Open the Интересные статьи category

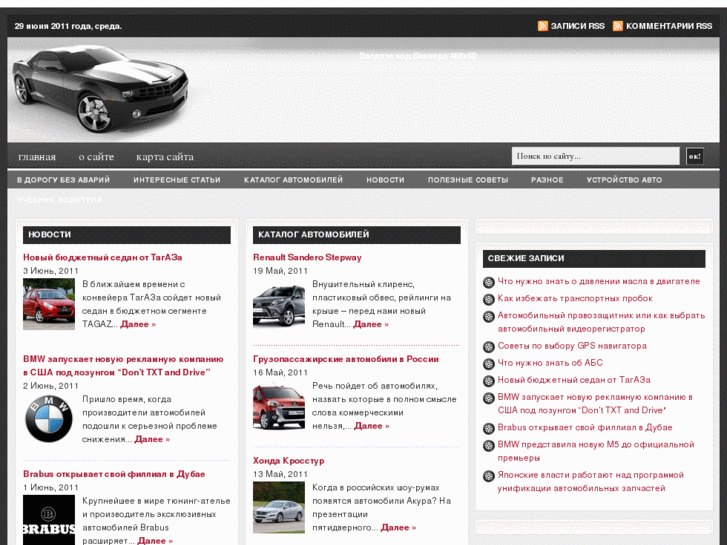(177, 180)
